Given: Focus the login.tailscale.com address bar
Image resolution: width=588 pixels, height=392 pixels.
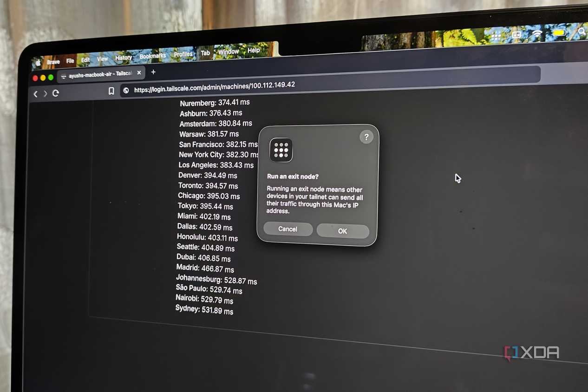Looking at the screenshot, I should click(330, 82).
